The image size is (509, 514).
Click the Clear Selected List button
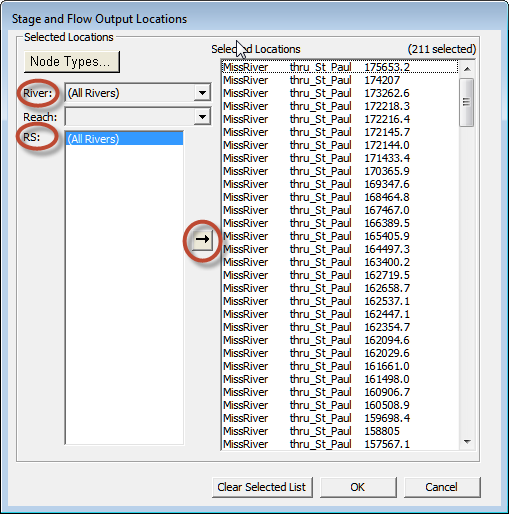pyautogui.click(x=262, y=487)
